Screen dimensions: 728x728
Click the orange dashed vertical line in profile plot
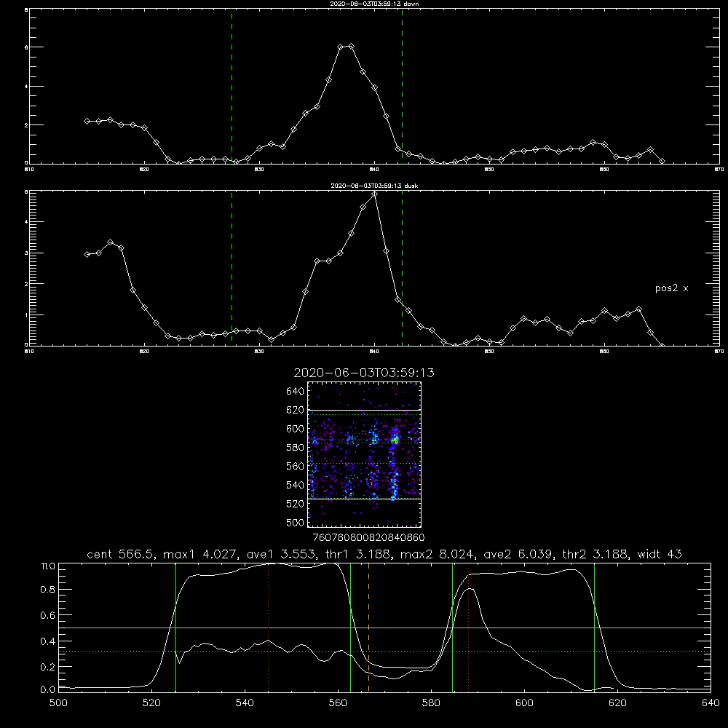pyautogui.click(x=368, y=628)
